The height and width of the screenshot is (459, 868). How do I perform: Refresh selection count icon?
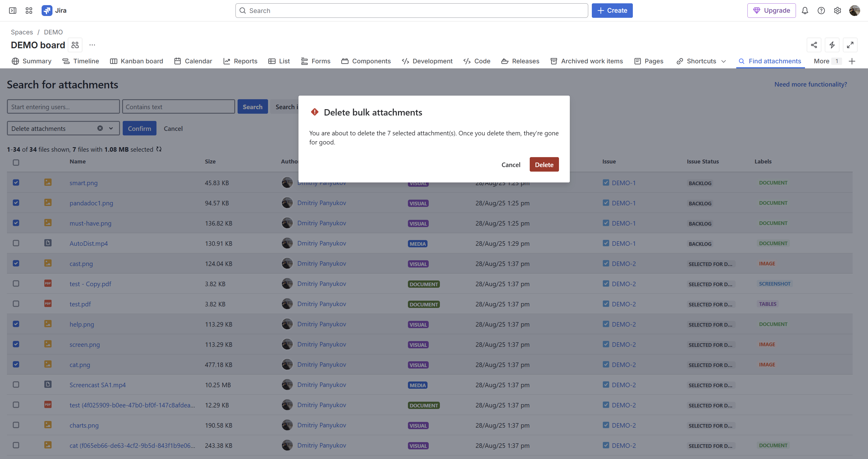click(x=159, y=149)
